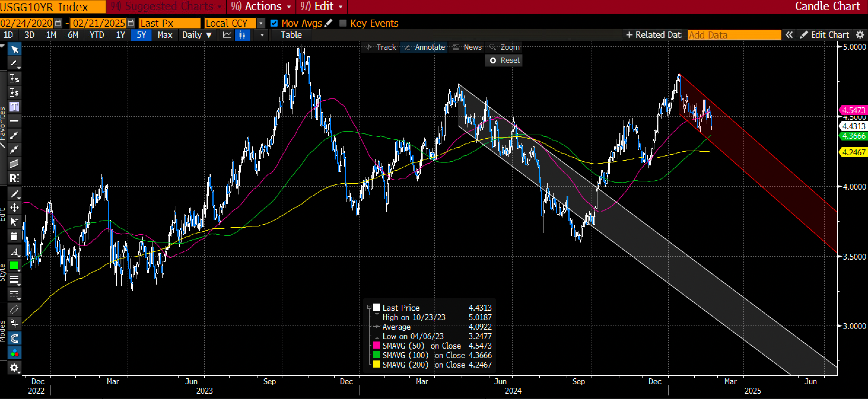This screenshot has width=868, height=399.
Task: Click the Last Px field
Action: [169, 23]
